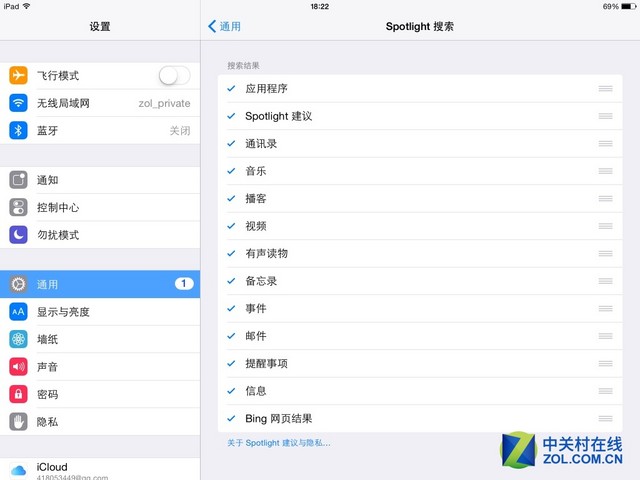Image resolution: width=640 pixels, height=480 pixels.
Task: Tap the Spotlight 搜索 page title
Action: click(x=420, y=27)
